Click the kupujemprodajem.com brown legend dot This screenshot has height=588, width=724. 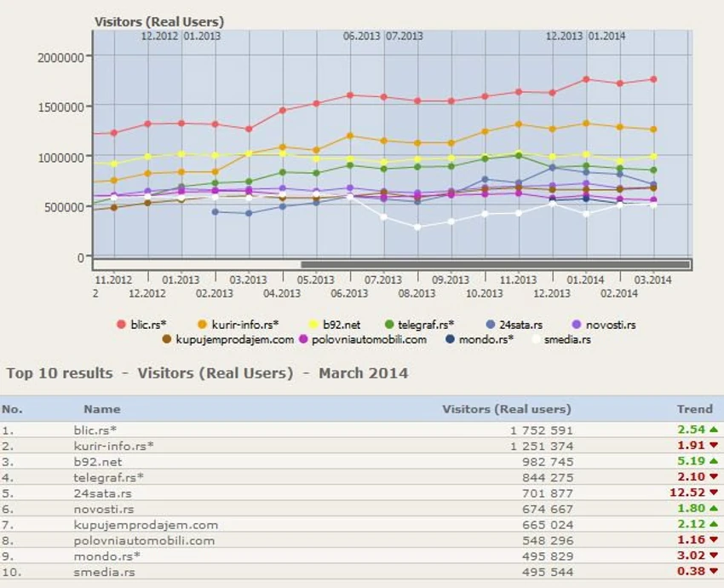[x=167, y=339]
